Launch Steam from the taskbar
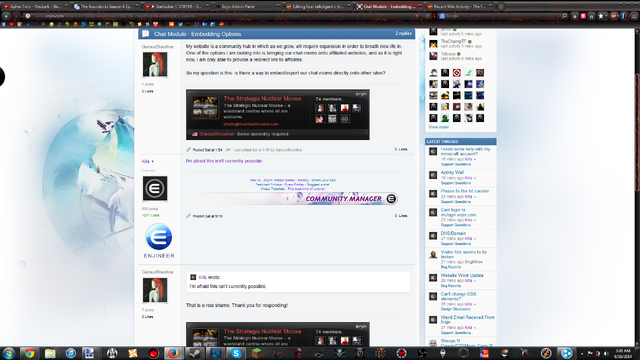This screenshot has height=360, width=640. pyautogui.click(x=194, y=353)
